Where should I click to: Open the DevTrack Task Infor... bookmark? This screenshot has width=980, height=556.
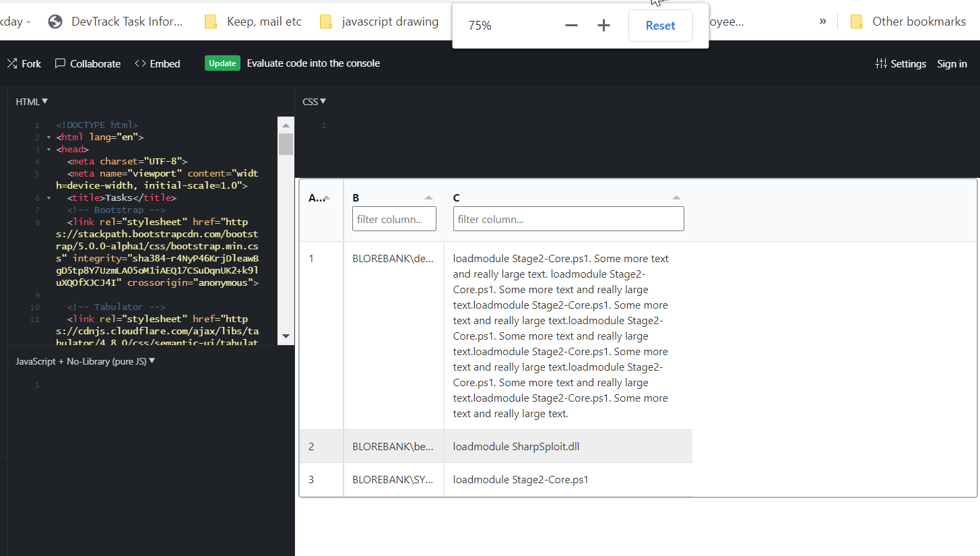click(x=116, y=22)
